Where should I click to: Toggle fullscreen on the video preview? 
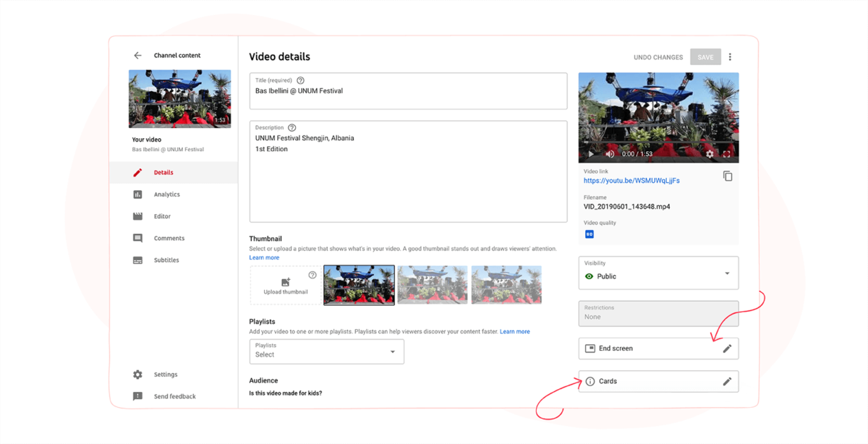(x=726, y=154)
